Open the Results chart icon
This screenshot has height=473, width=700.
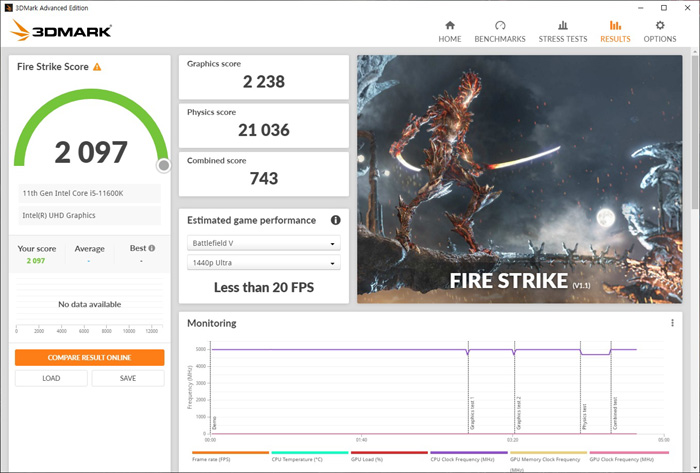coord(615,25)
